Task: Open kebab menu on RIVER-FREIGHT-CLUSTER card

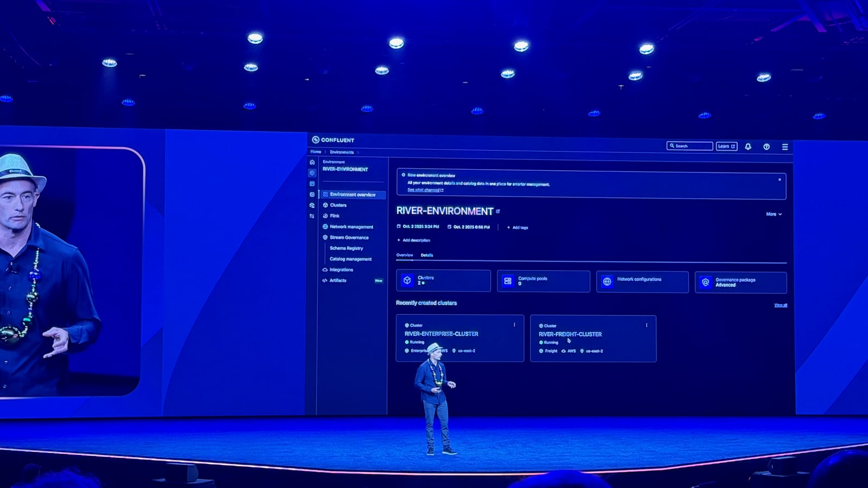Action: point(646,325)
